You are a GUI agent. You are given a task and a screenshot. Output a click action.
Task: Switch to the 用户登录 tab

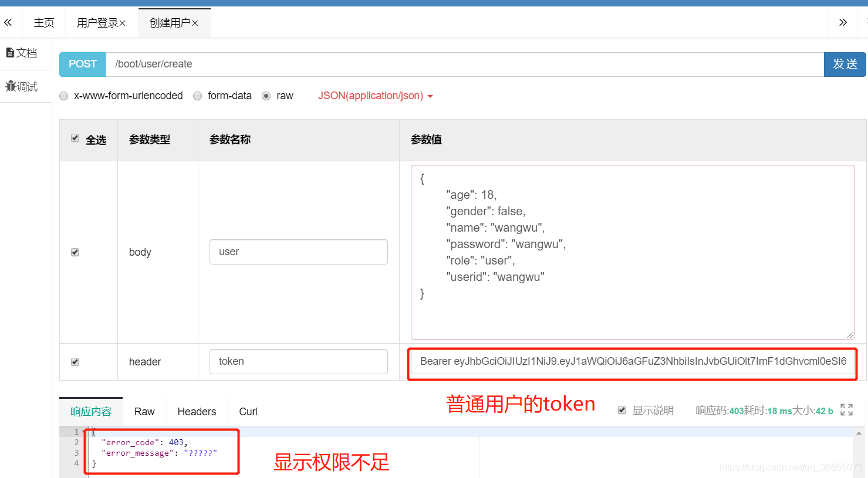tap(97, 23)
